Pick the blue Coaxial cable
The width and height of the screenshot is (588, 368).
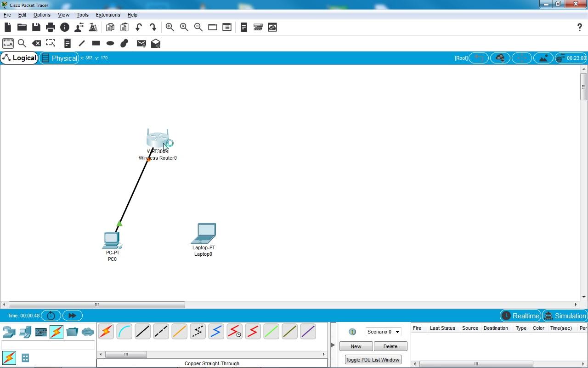[216, 331]
